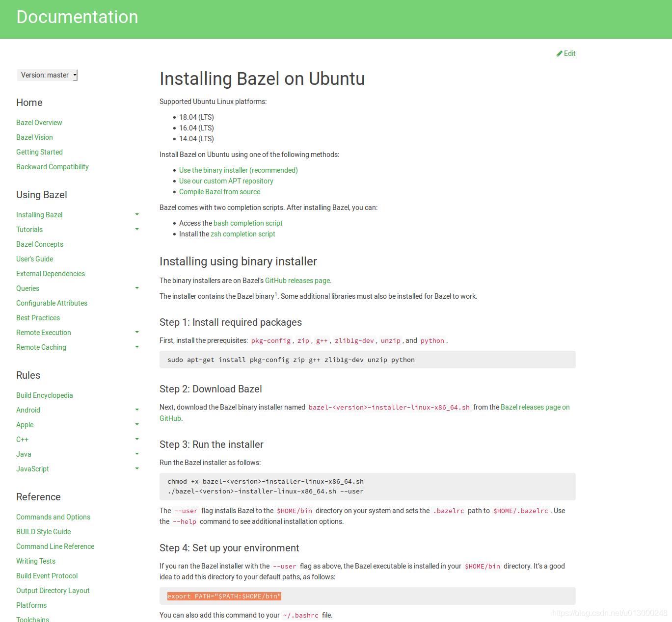Open Command Line Reference
This screenshot has height=622, width=672.
point(55,546)
